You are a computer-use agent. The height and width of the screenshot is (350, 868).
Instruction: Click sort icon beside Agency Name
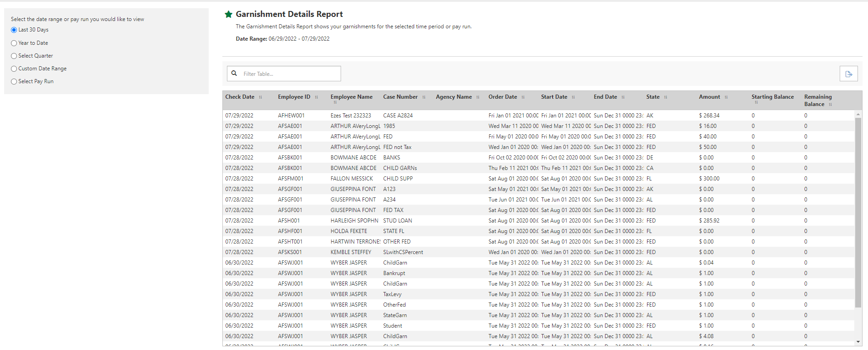coord(478,97)
